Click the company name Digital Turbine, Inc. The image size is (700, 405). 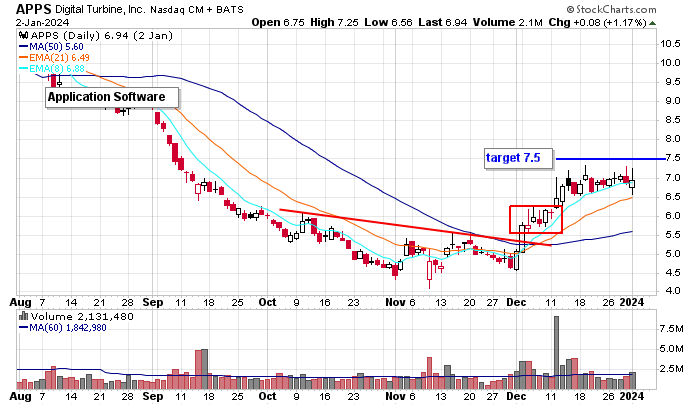(x=100, y=9)
